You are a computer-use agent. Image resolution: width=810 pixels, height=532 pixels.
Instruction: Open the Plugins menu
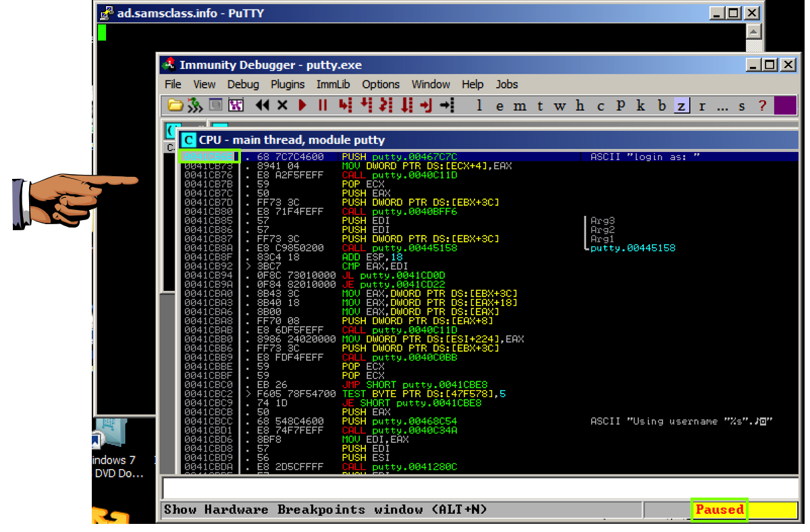288,84
